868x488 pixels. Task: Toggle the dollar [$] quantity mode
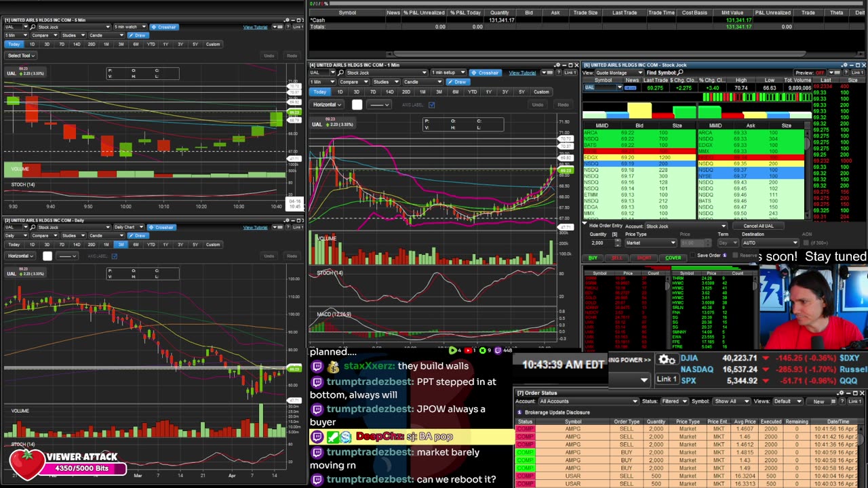(614, 235)
